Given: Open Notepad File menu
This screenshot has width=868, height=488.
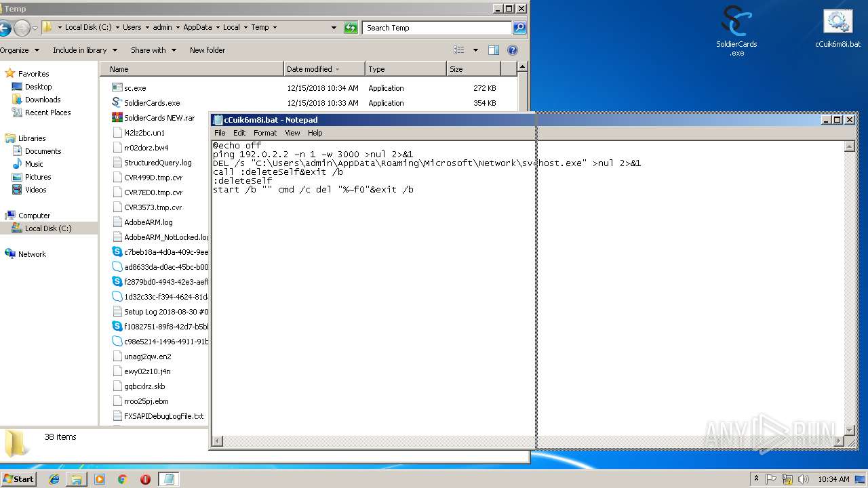Looking at the screenshot, I should [220, 133].
